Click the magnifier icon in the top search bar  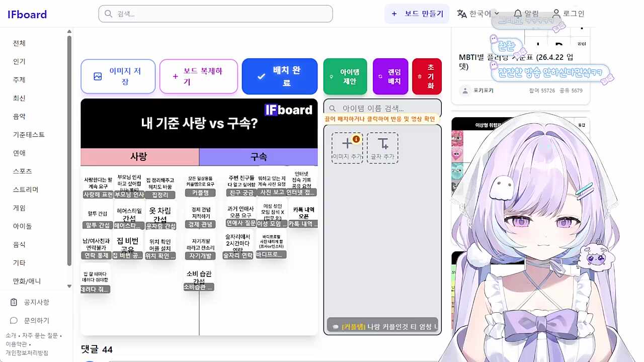coord(108,14)
